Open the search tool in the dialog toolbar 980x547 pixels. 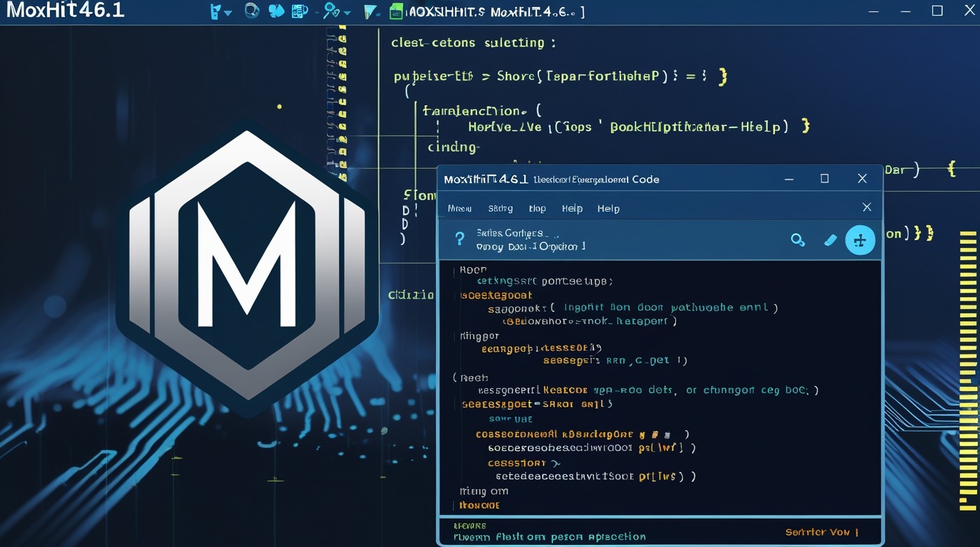798,240
